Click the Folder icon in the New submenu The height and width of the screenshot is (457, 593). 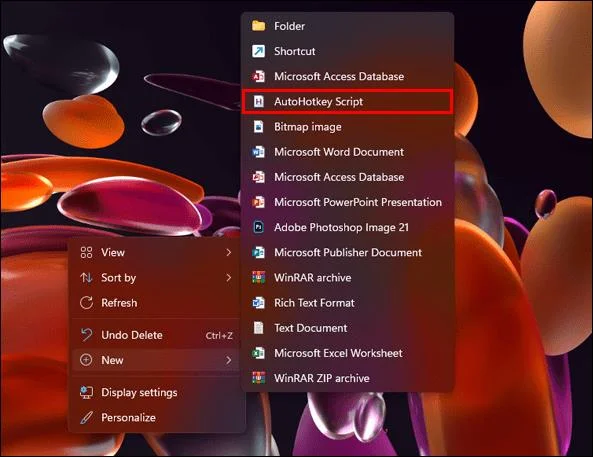coord(259,26)
